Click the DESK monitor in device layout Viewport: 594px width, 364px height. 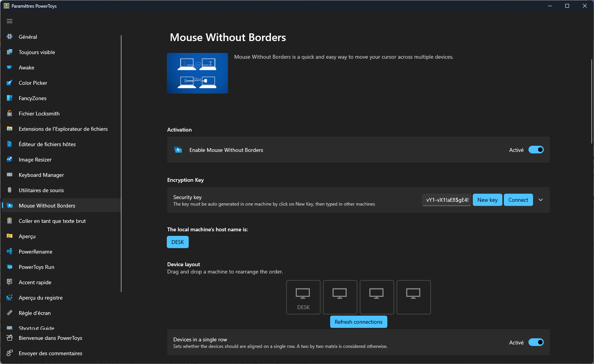303,297
